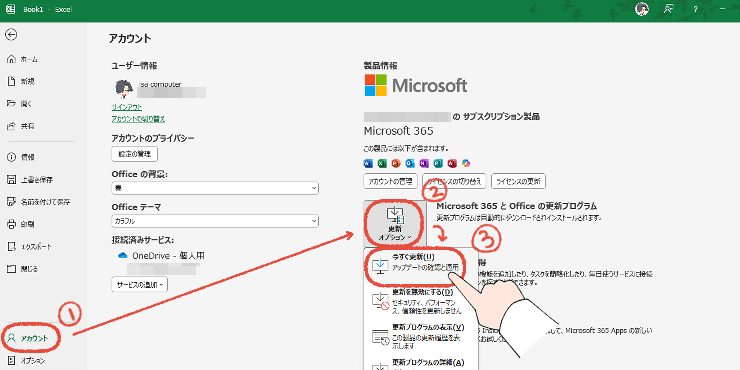Open the profile avatar in the title bar
Screen dimensions: 740x370
pos(642,9)
